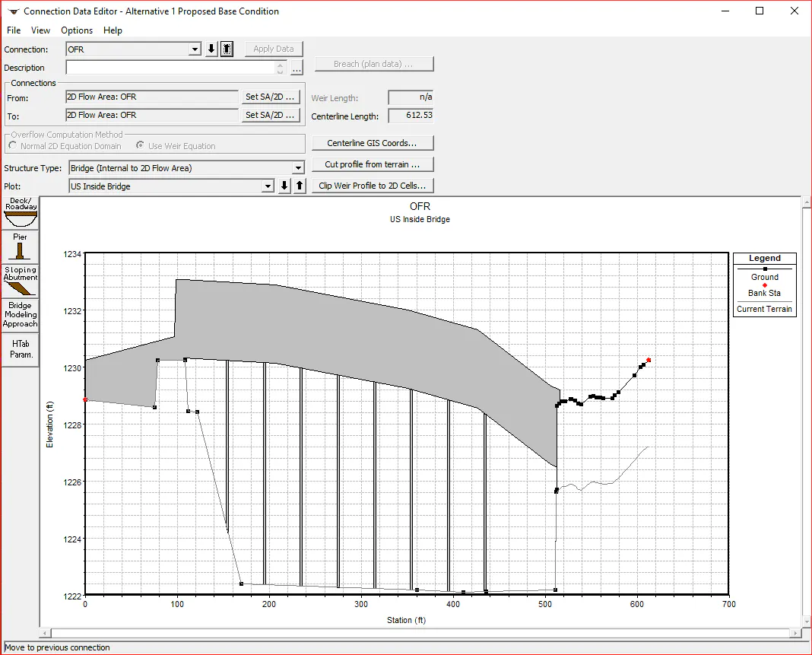Click the Legend title
The width and height of the screenshot is (812, 655).
coord(764,258)
